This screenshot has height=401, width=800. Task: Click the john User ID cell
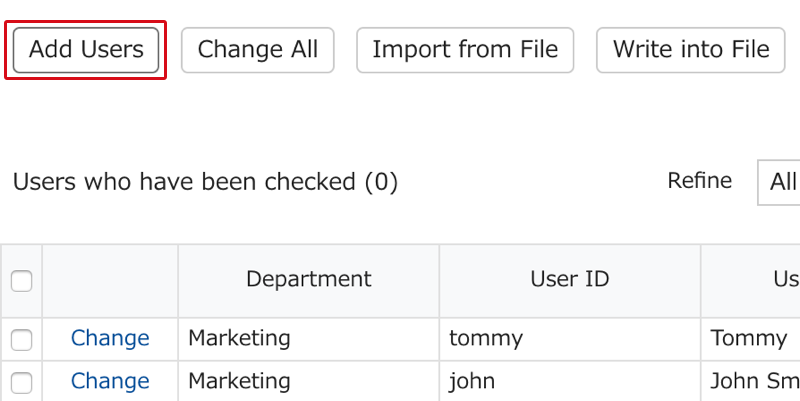click(x=570, y=381)
